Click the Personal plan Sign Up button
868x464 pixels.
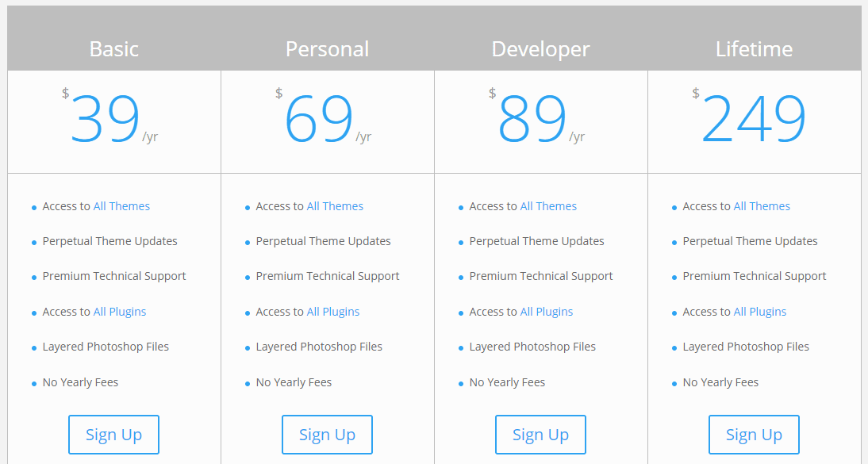(327, 435)
